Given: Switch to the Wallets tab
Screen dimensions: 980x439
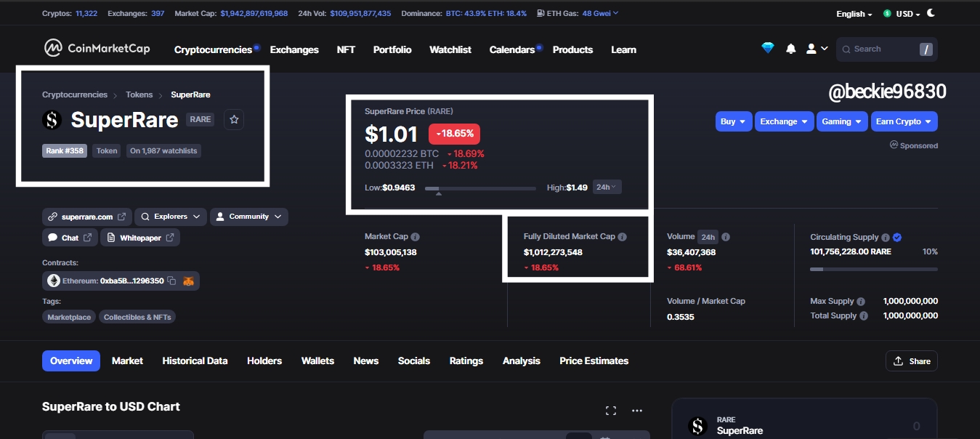Looking at the screenshot, I should (x=317, y=361).
